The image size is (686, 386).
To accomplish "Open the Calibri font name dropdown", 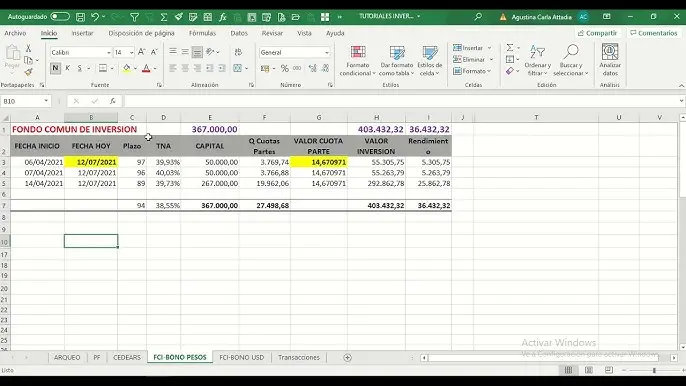I will point(80,53).
